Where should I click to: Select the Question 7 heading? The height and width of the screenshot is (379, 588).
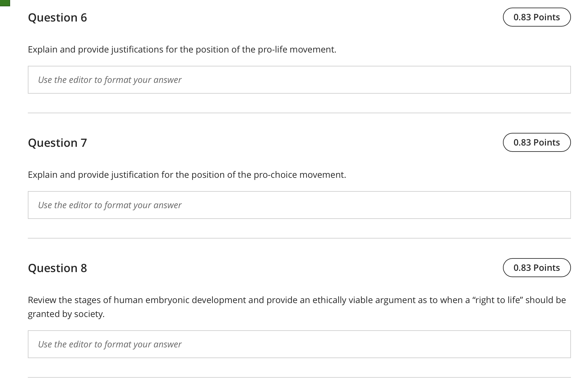pyautogui.click(x=58, y=143)
